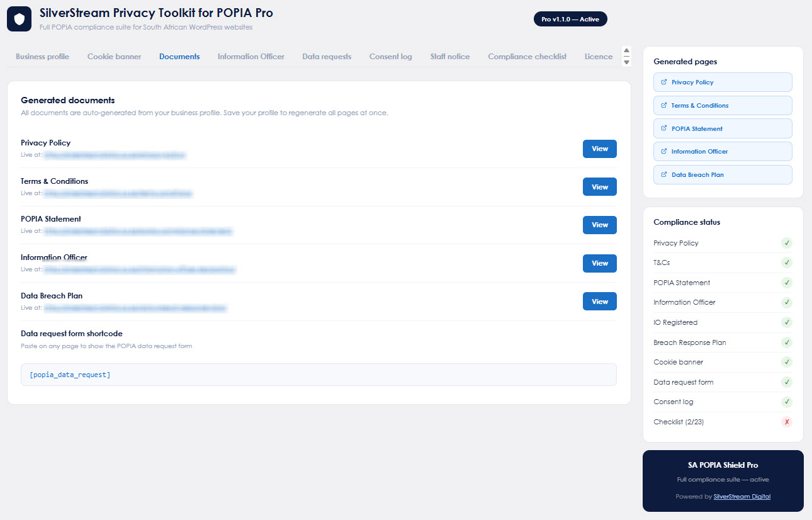View the Data Breach Plan document

tap(599, 302)
